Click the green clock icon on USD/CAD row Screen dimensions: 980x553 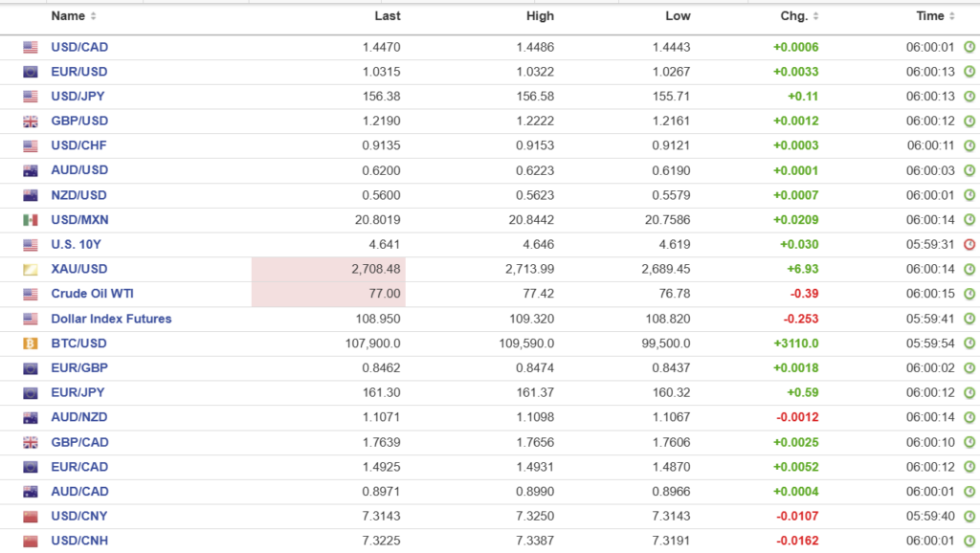pyautogui.click(x=969, y=47)
